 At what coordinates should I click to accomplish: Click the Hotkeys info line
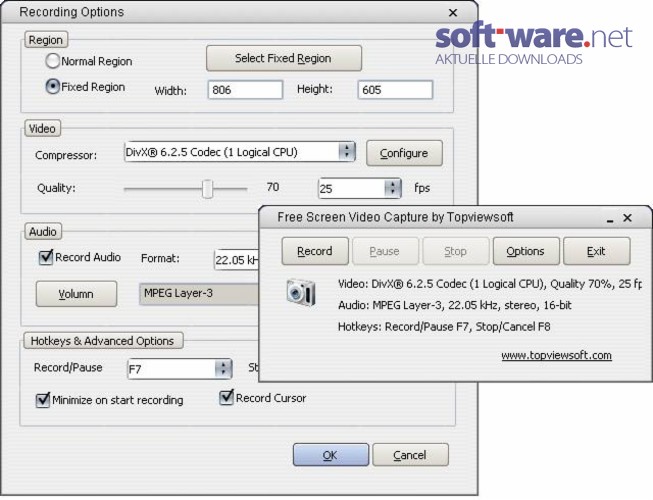pos(444,326)
